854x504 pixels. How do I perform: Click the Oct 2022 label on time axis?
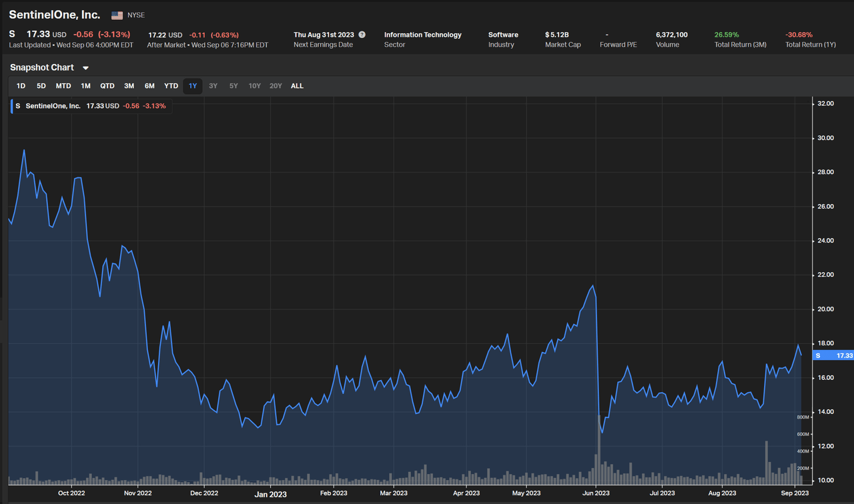click(x=71, y=493)
